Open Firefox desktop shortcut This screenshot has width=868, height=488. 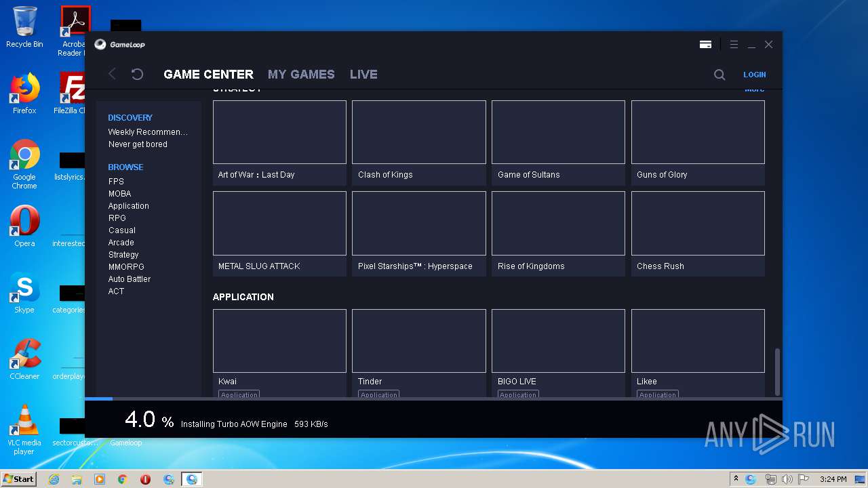pos(24,94)
